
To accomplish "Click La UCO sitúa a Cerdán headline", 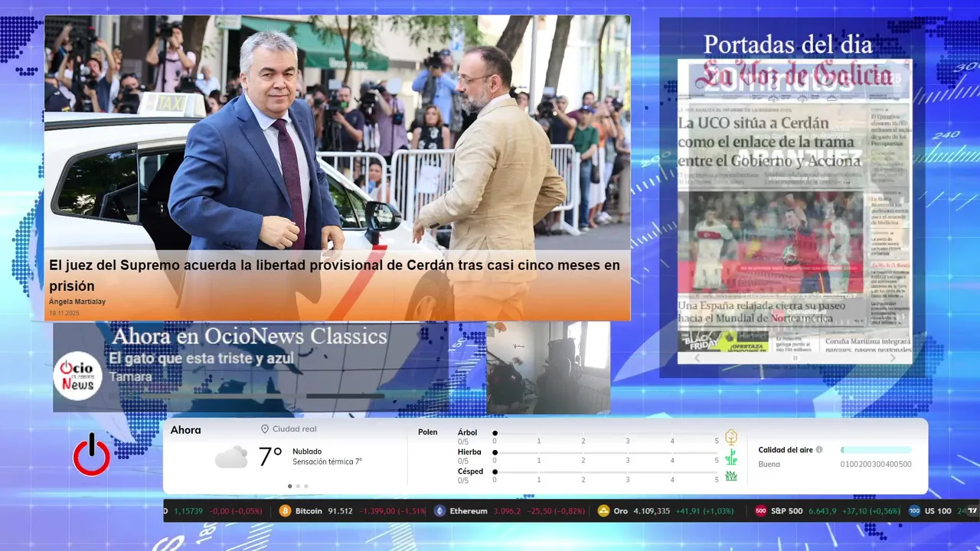I will 769,142.
